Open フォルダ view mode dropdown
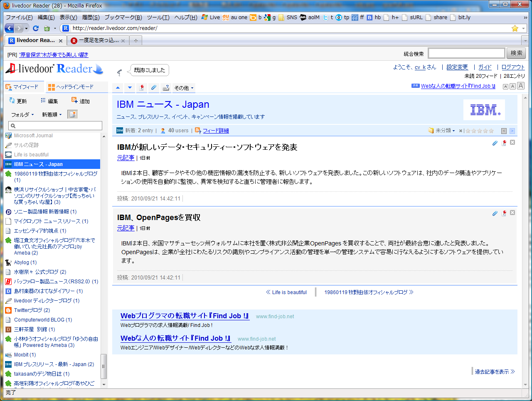 point(22,114)
